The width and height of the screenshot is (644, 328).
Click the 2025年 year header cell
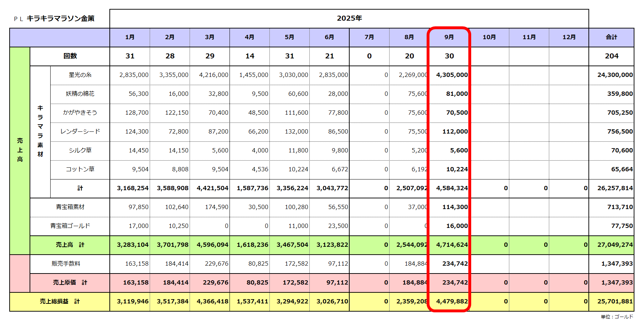(x=349, y=19)
